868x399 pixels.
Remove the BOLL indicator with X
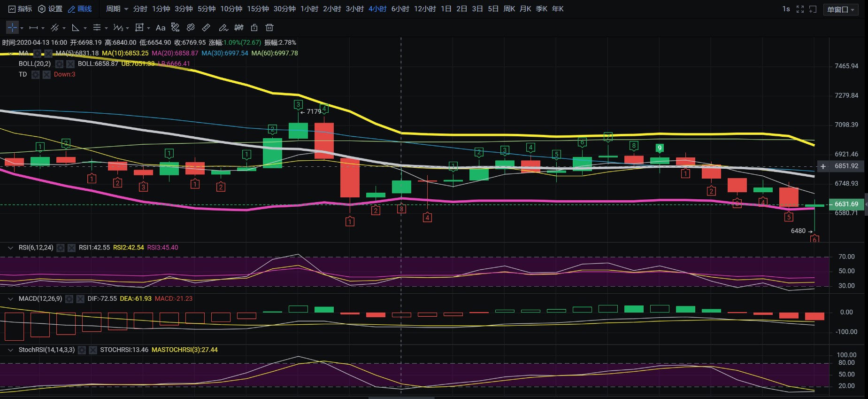coord(70,64)
